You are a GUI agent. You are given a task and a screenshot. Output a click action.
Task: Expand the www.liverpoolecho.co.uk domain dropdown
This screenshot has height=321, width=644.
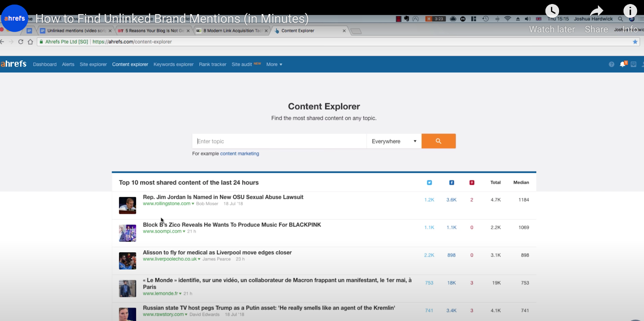[199, 259]
